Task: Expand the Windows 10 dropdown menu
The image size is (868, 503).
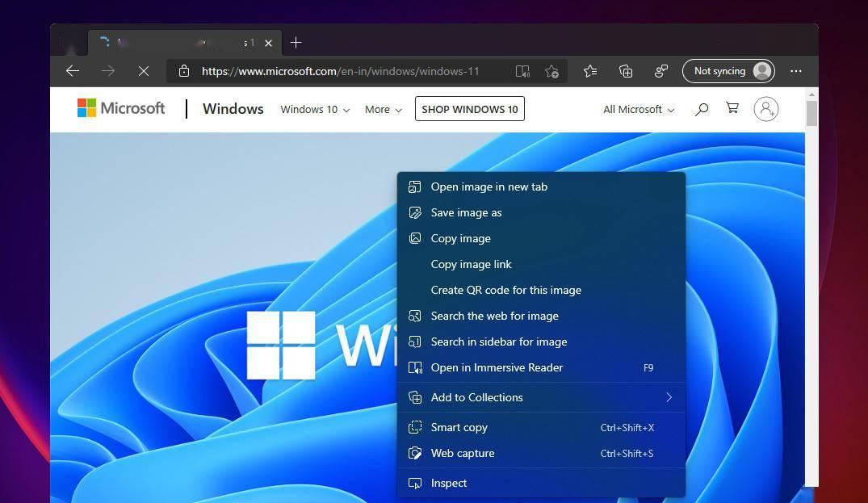Action: click(315, 110)
